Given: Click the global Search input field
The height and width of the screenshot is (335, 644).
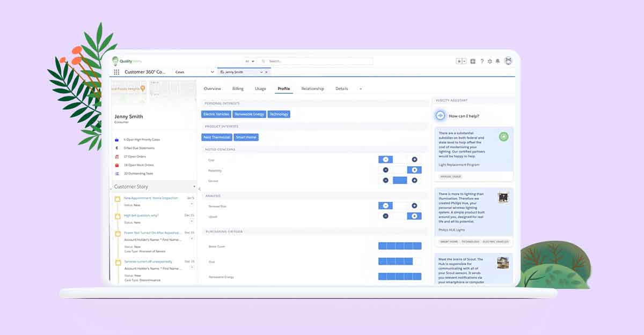Looking at the screenshot, I should coord(317,61).
